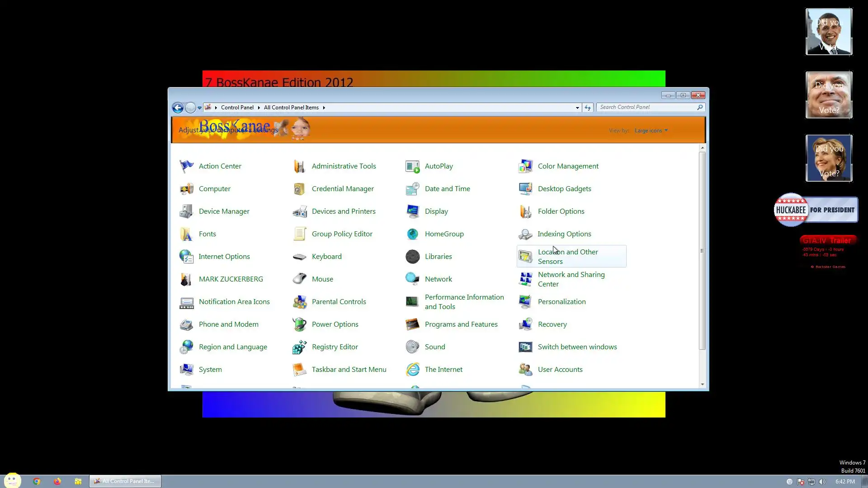
Task: Click Control Panel in the breadcrumb path
Action: pos(237,108)
